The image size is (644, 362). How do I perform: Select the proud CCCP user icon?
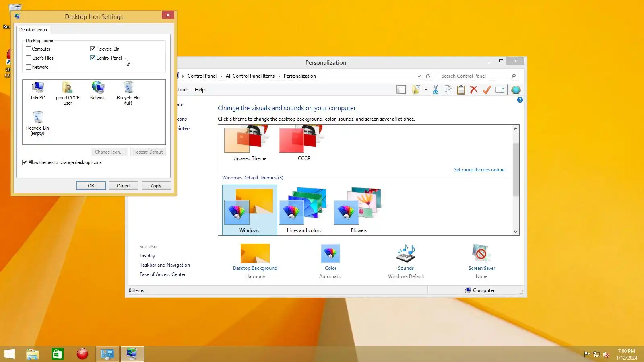[68, 93]
